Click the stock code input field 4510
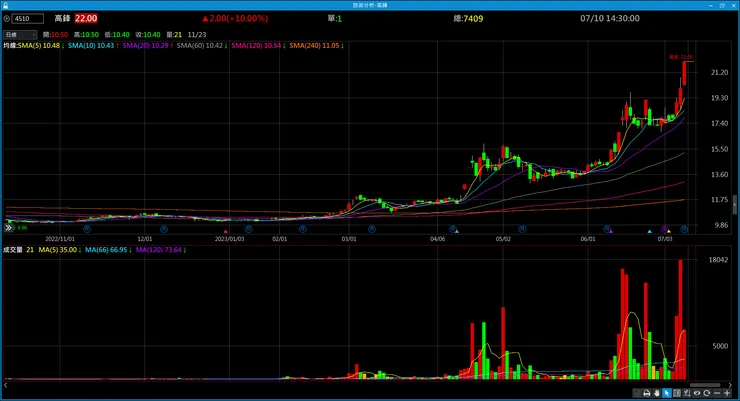The image size is (740, 401). point(27,19)
